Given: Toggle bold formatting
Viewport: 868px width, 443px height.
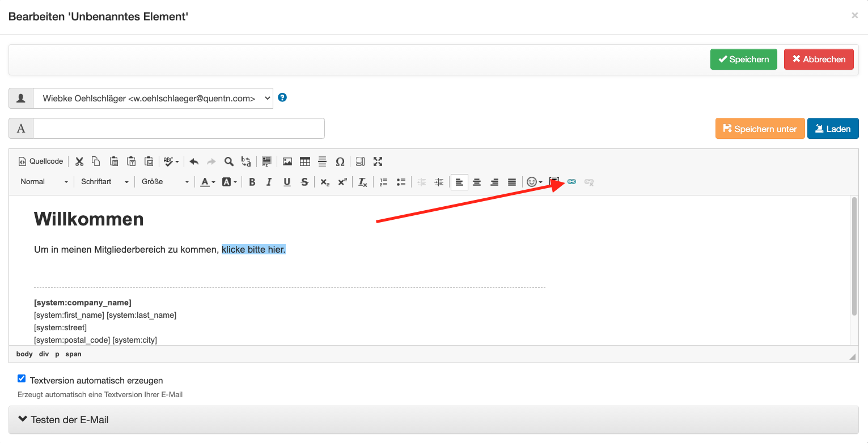Looking at the screenshot, I should (252, 182).
